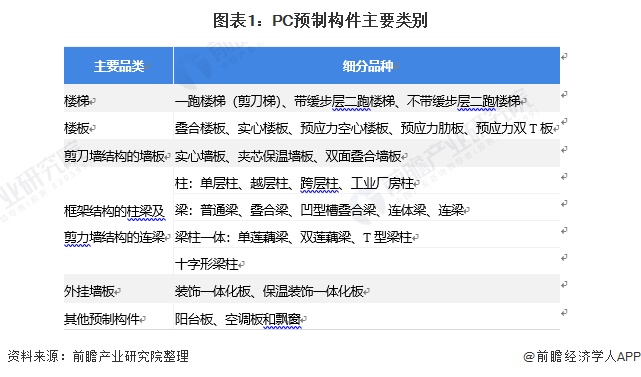Image resolution: width=641 pixels, height=377 pixels.
Task: Select the 楼板 category cell
Action: click(x=119, y=128)
